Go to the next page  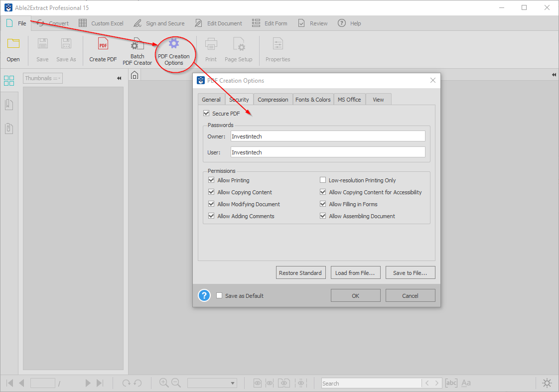tap(88, 383)
